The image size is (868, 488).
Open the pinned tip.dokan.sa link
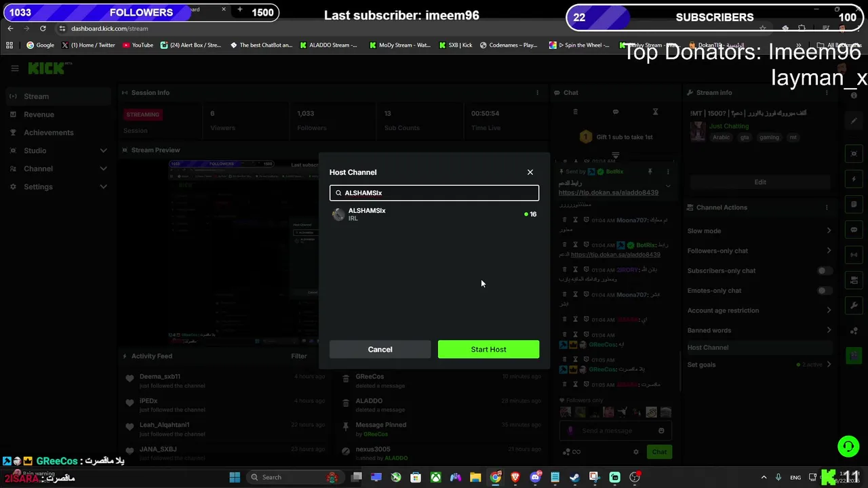(x=608, y=192)
